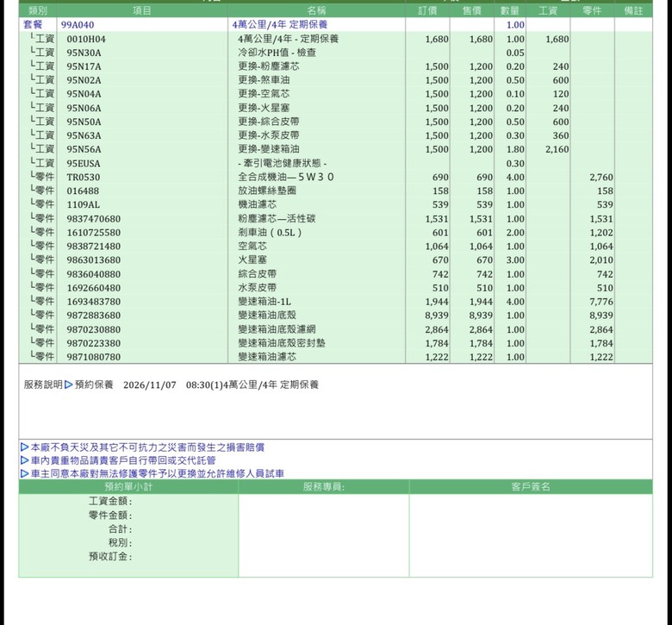Click the 數量 column header
This screenshot has width=672, height=625.
[x=509, y=10]
